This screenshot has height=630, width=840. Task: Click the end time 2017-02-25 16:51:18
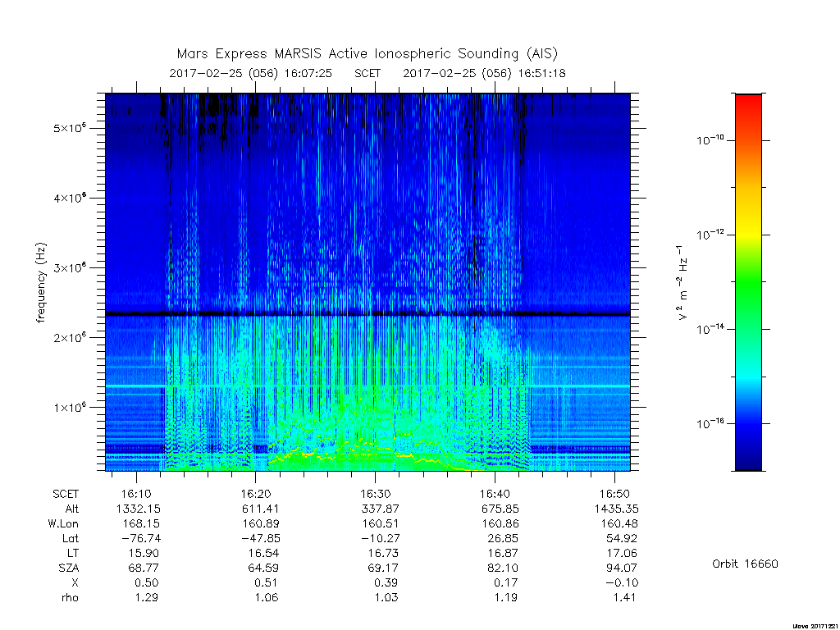484,73
